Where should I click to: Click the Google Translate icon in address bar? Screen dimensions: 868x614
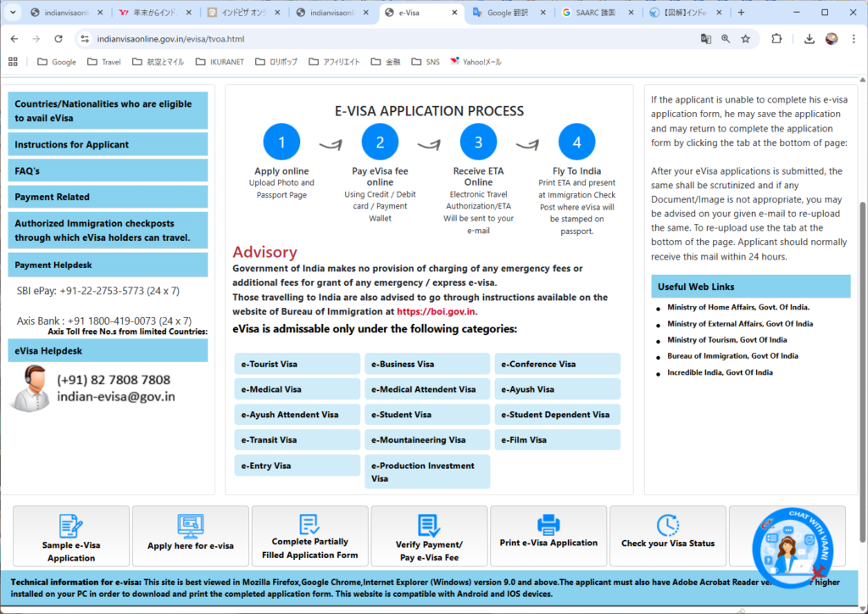point(705,39)
